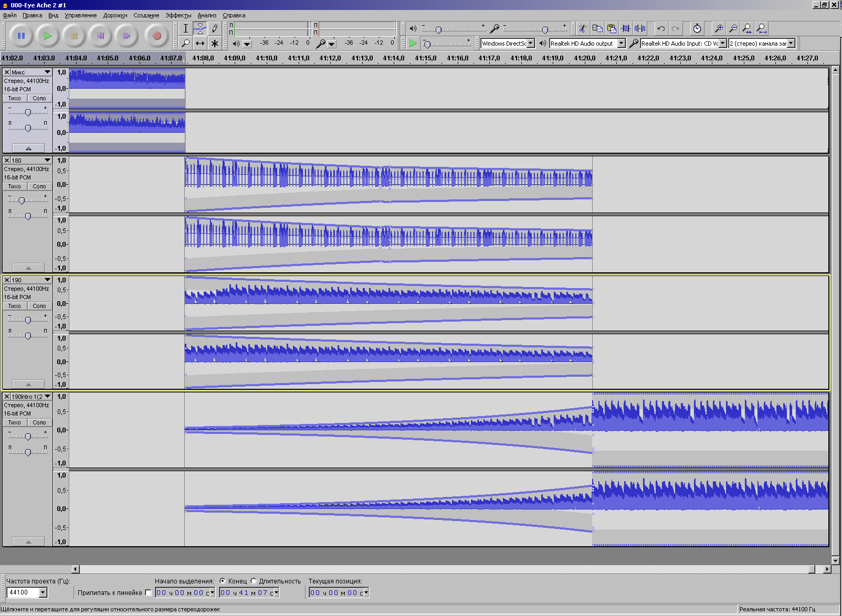
Task: Open the Правка menu
Action: [x=33, y=15]
